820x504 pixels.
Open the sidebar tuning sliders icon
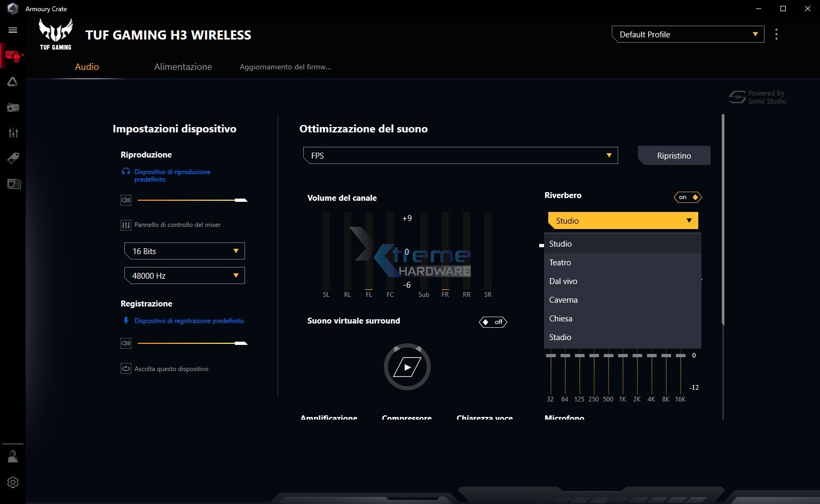pyautogui.click(x=13, y=133)
